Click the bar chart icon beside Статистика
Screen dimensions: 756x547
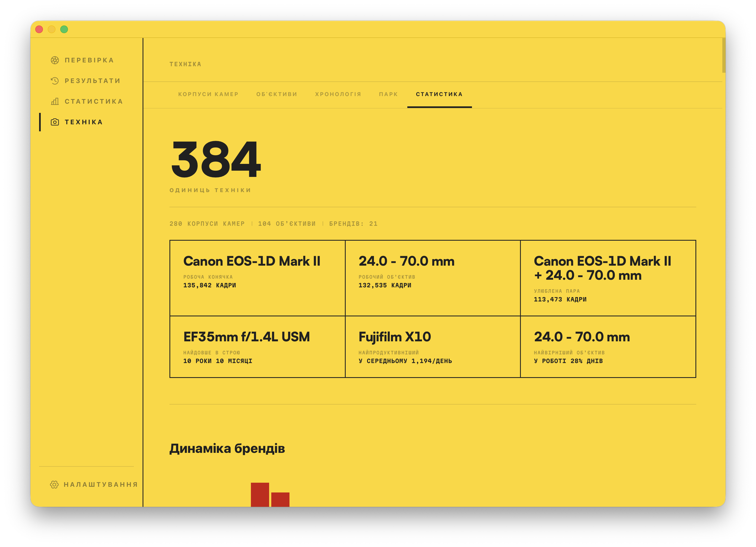(x=55, y=101)
